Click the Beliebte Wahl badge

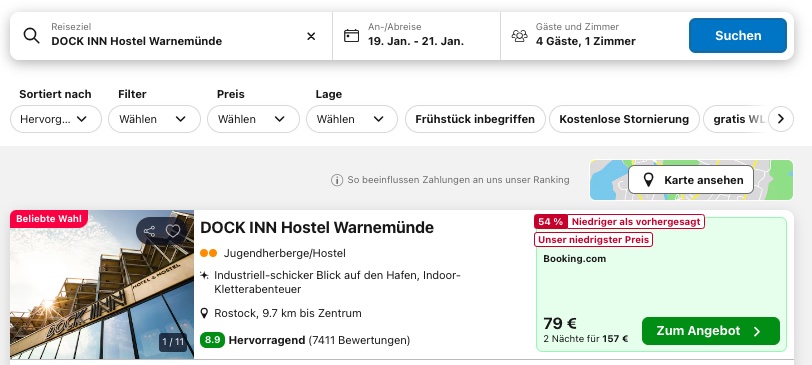(49, 219)
